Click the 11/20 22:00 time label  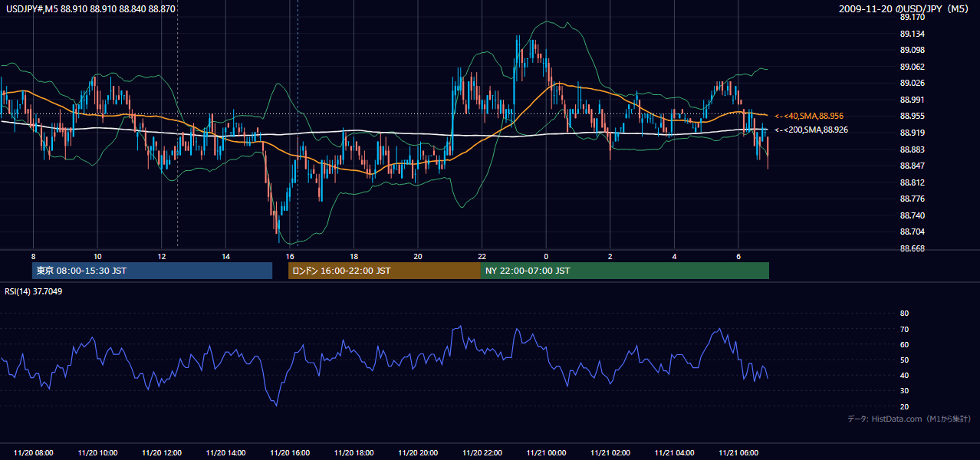(482, 453)
